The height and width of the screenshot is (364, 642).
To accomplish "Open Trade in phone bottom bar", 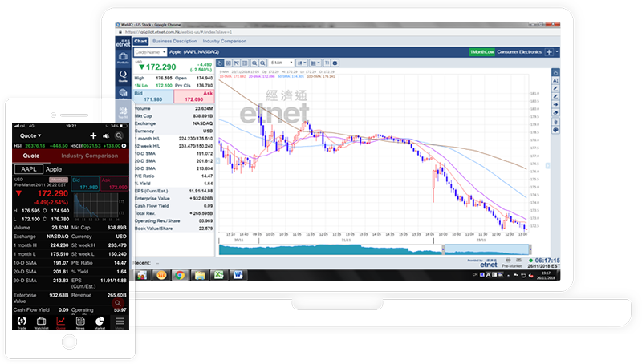I will click(22, 322).
